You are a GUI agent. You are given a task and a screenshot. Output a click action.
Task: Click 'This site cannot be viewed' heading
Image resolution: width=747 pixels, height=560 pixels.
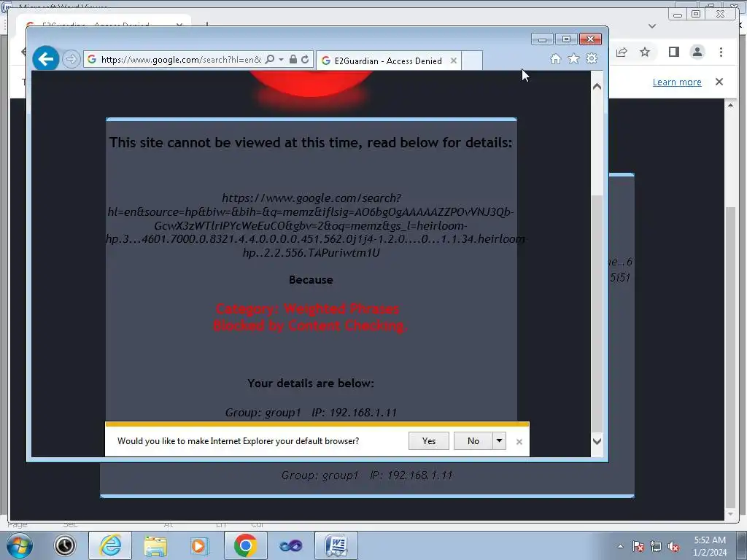tap(311, 142)
